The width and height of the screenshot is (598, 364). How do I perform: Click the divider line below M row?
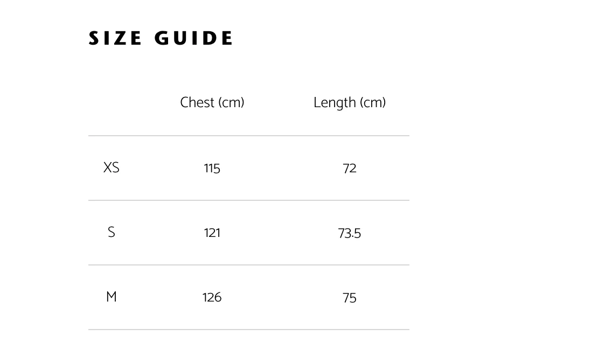249,330
